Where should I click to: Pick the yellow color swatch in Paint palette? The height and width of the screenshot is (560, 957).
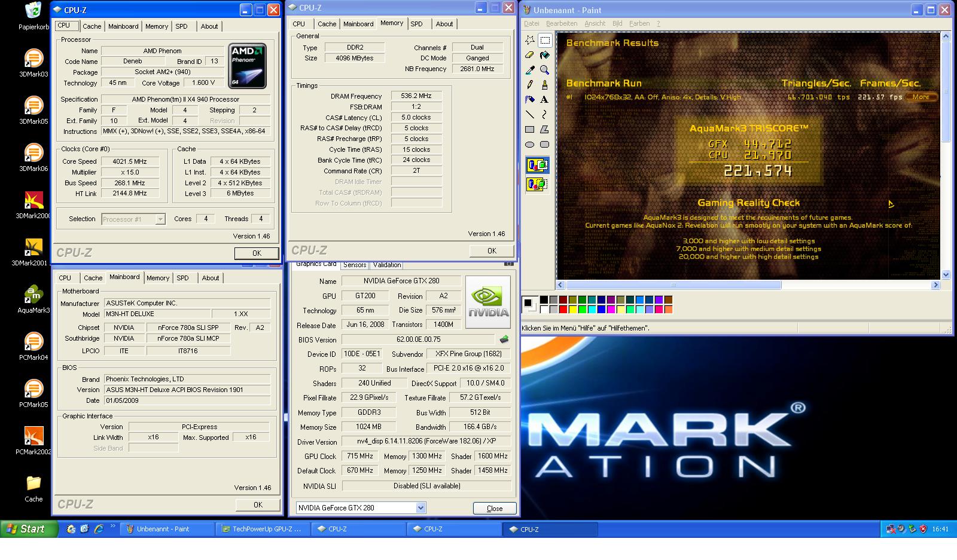tap(573, 310)
